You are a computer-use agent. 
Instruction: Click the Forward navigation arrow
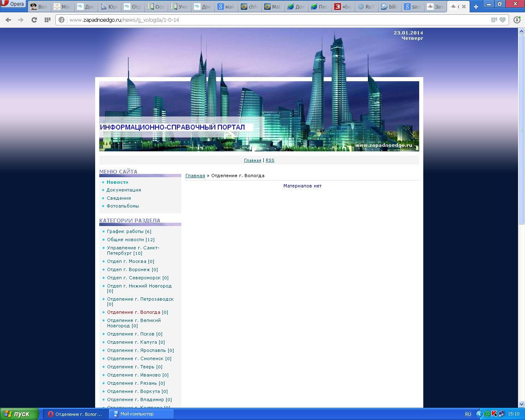[x=21, y=20]
